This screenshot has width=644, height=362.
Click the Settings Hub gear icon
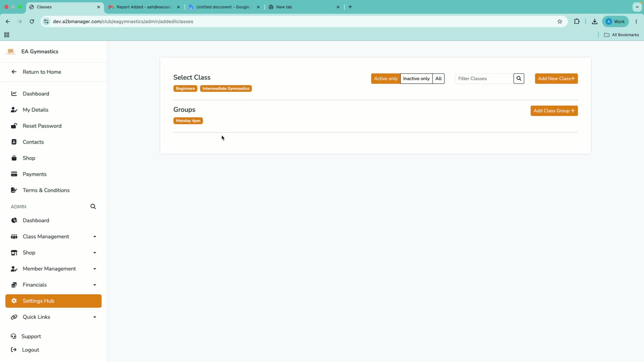(x=14, y=301)
